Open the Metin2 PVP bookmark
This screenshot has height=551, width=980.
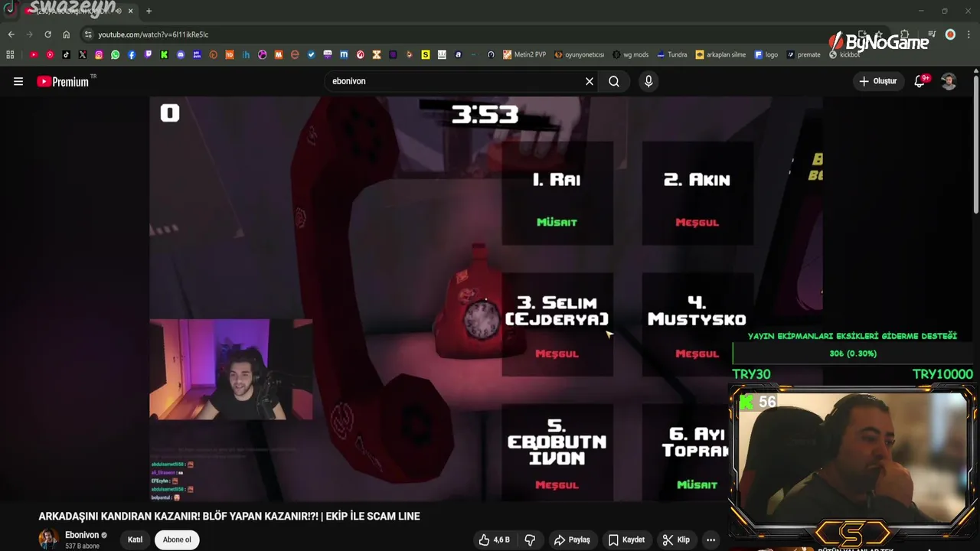[x=524, y=55]
